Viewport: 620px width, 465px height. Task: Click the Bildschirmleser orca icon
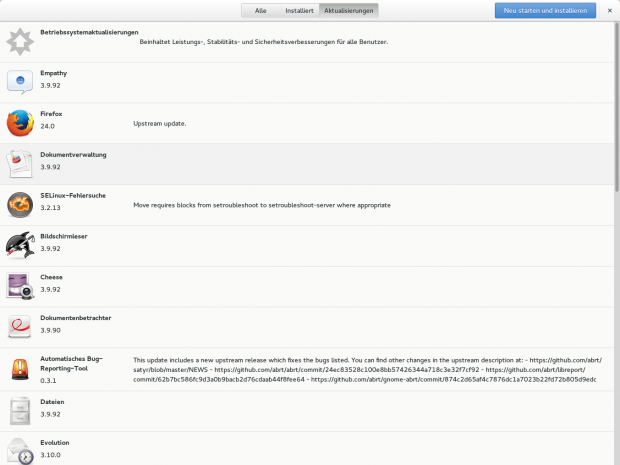pyautogui.click(x=20, y=245)
